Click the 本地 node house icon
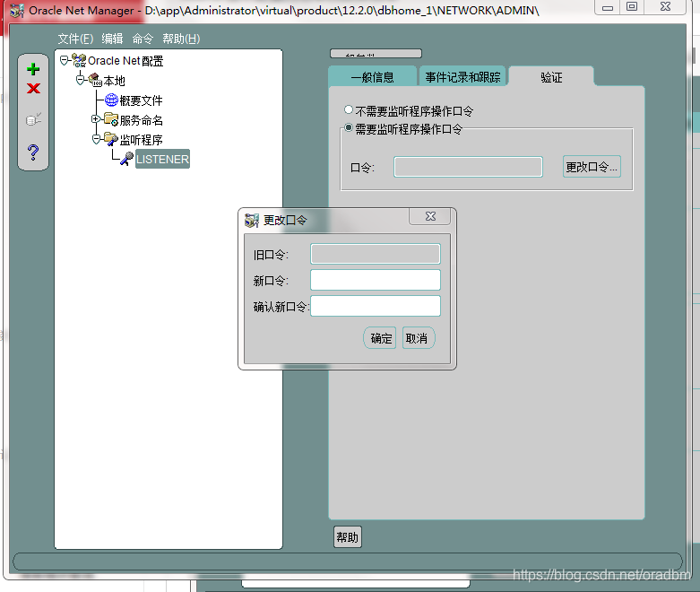Screen dimensions: 700x592 [x=95, y=80]
